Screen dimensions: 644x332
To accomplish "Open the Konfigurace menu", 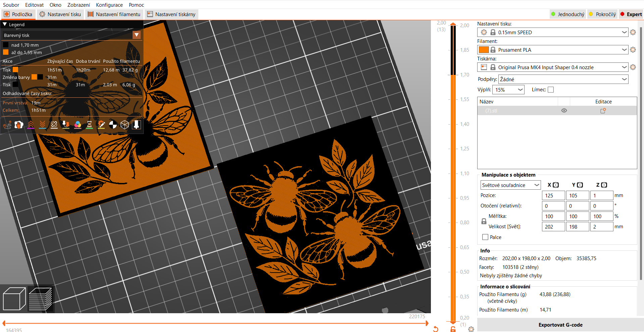I will click(109, 5).
